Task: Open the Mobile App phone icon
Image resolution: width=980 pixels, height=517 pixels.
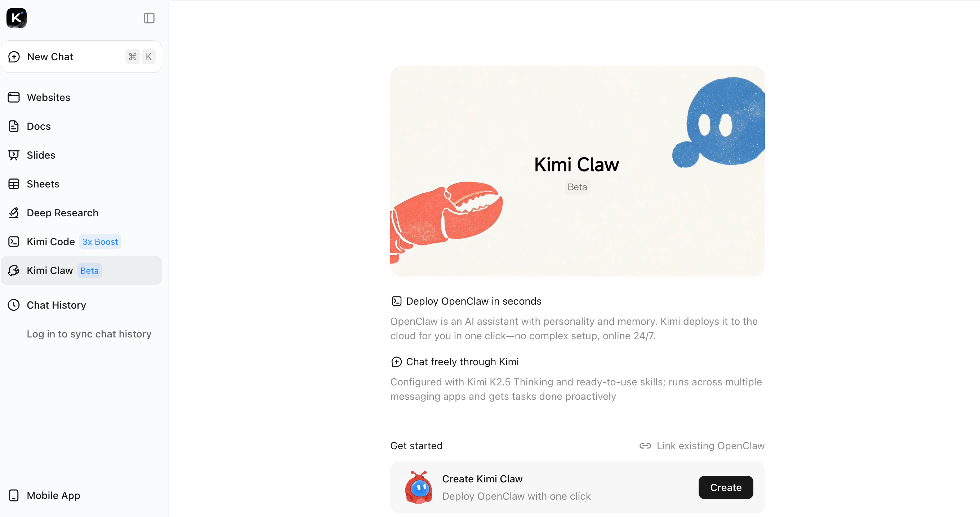Action: [14, 496]
